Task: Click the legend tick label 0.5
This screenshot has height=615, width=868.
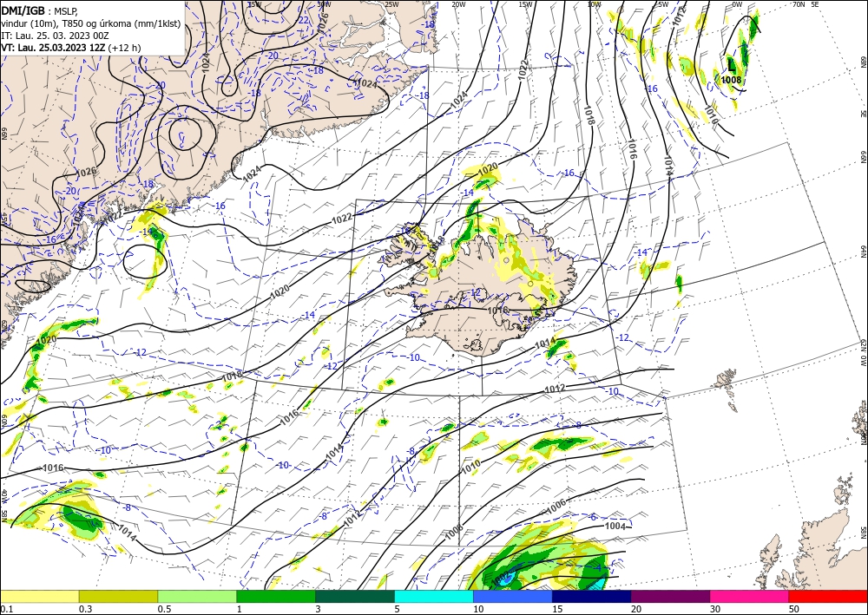Action: pos(164,609)
